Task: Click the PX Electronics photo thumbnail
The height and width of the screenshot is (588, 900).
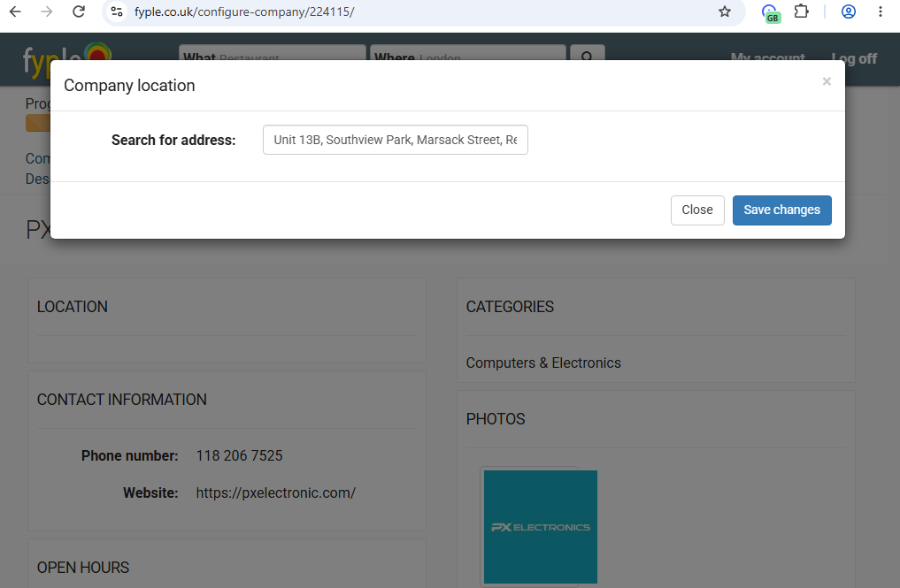Action: click(540, 527)
